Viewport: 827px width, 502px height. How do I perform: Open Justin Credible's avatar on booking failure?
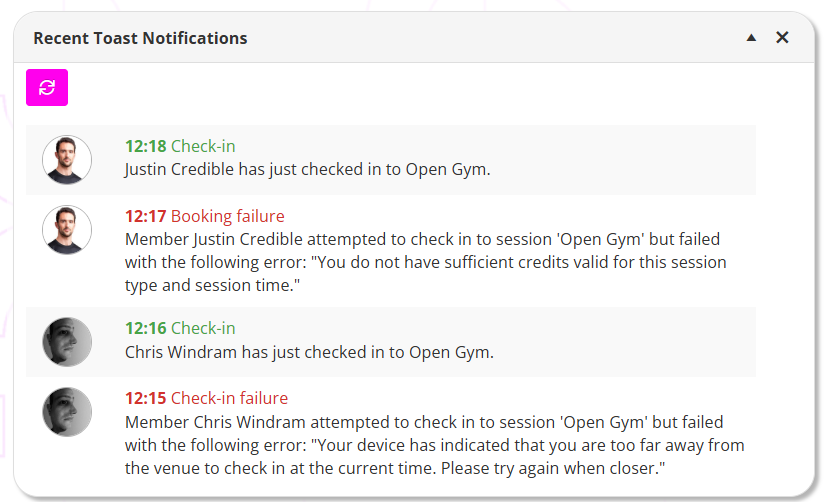(x=67, y=230)
